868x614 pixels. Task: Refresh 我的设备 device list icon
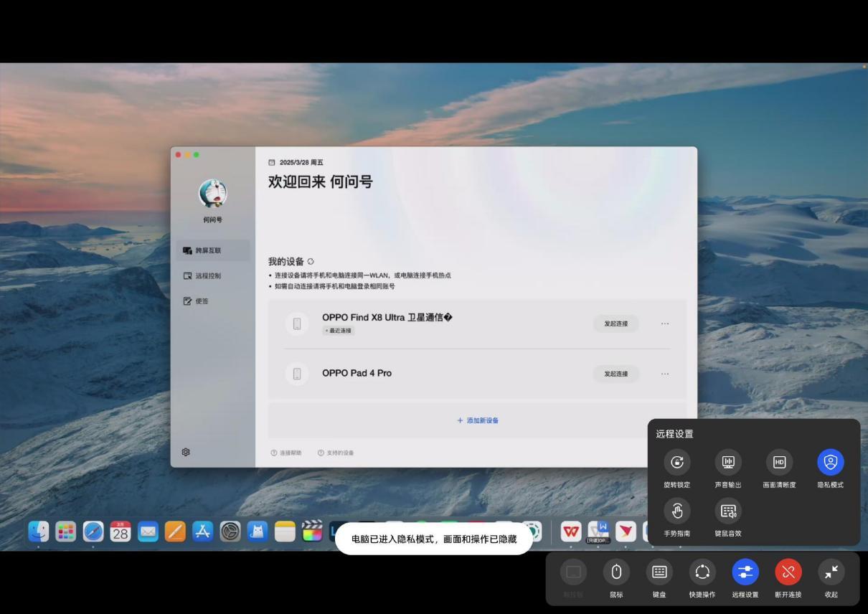(311, 262)
